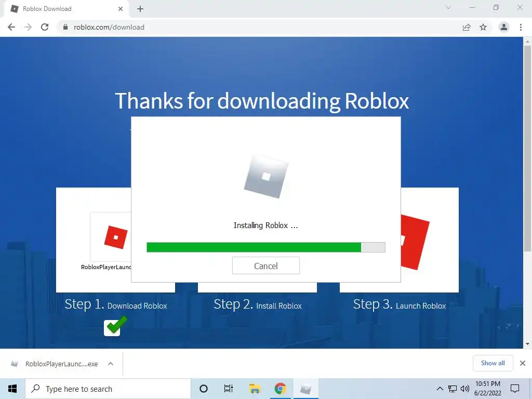The image size is (532, 399).
Task: Reload the current page
Action: (45, 27)
